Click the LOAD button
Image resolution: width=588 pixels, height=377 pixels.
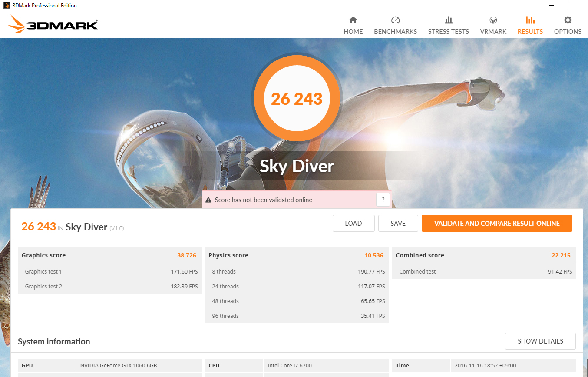click(x=353, y=224)
